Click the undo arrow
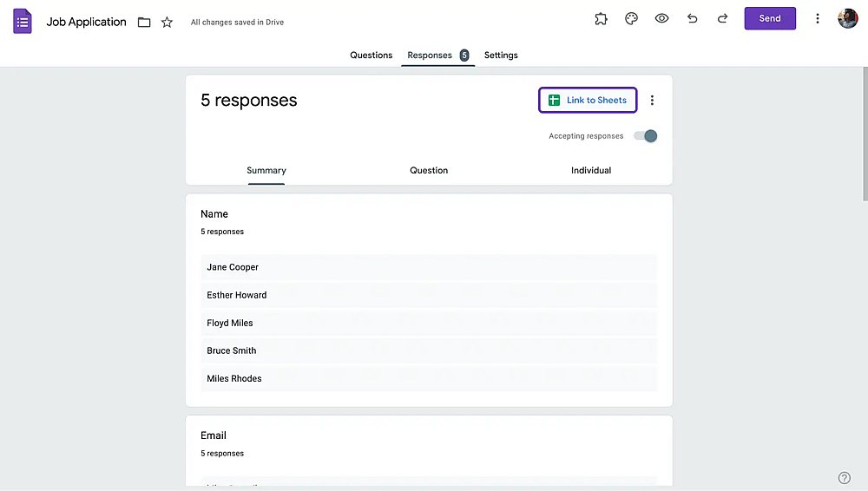The height and width of the screenshot is (491, 868). [692, 19]
